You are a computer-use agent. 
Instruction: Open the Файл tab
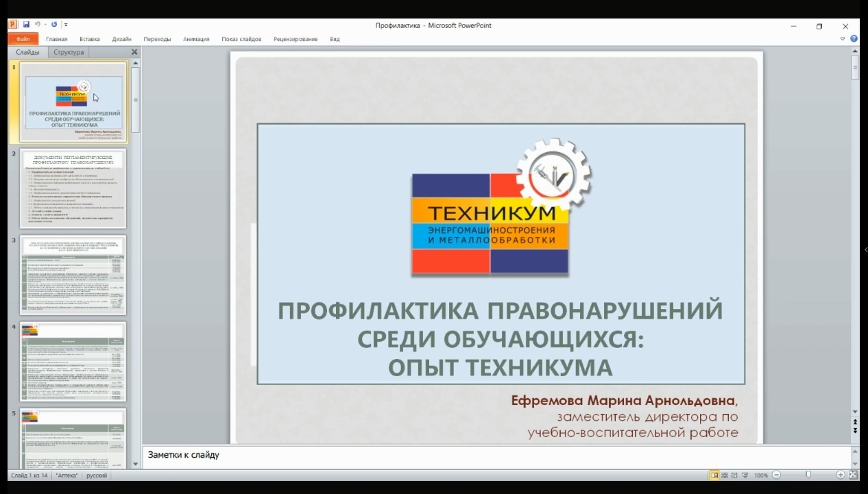point(23,39)
